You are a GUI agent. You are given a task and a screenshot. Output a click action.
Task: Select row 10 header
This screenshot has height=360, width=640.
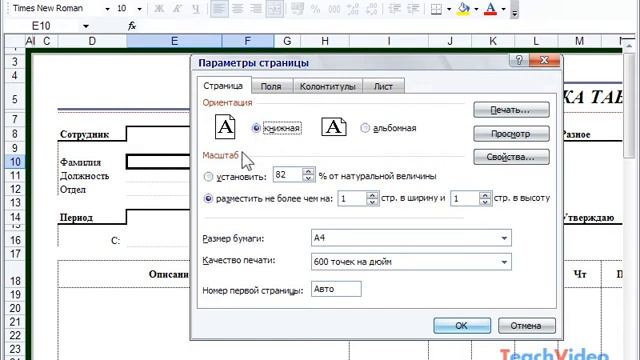click(x=15, y=162)
